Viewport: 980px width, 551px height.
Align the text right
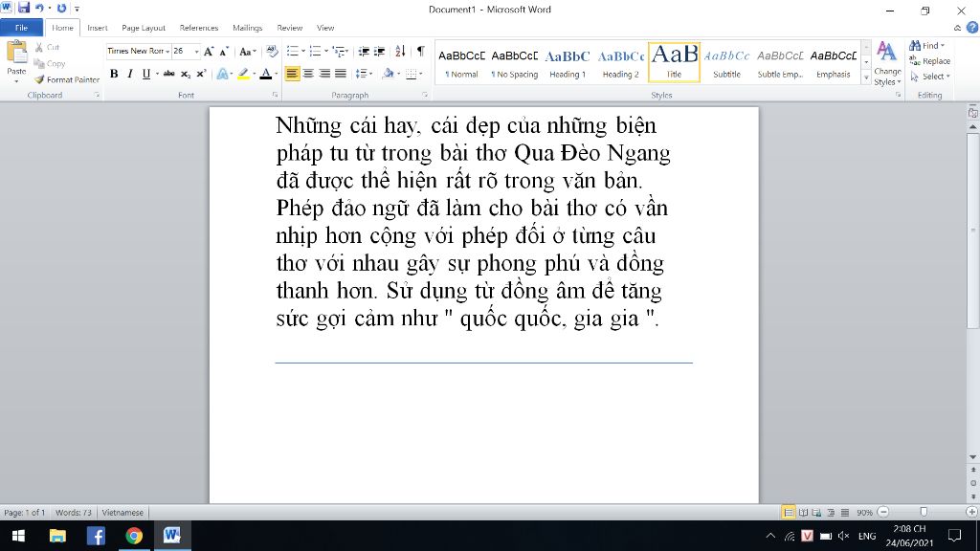324,74
